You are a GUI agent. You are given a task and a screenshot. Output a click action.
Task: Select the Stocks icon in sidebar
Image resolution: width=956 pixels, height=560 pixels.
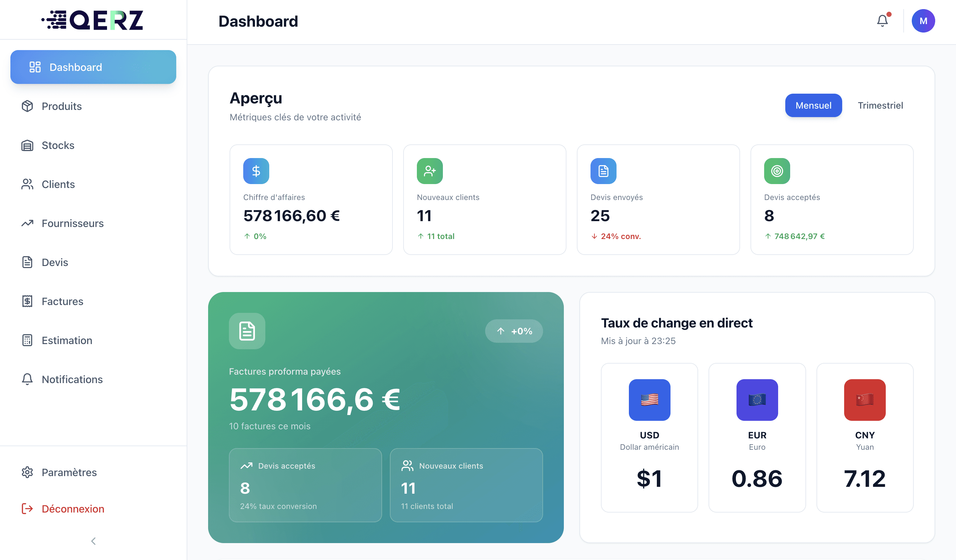[x=27, y=145]
